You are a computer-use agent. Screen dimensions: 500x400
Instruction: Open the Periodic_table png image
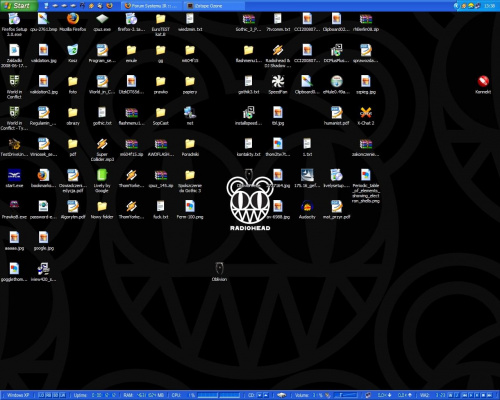[366, 186]
